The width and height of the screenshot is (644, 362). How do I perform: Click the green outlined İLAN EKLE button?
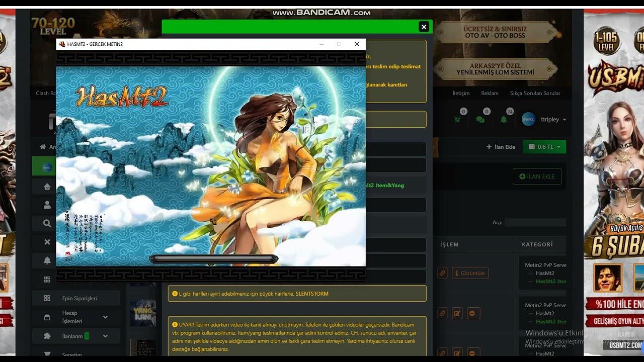(537, 176)
